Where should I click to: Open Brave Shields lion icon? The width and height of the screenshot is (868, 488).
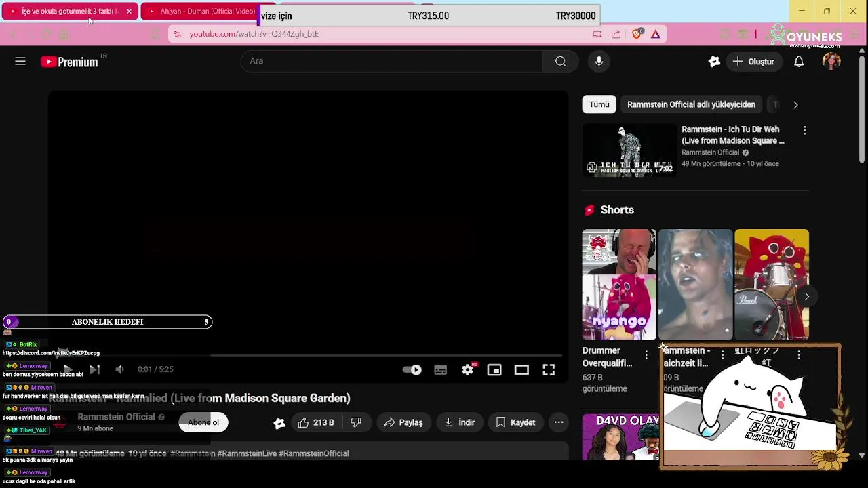(637, 33)
